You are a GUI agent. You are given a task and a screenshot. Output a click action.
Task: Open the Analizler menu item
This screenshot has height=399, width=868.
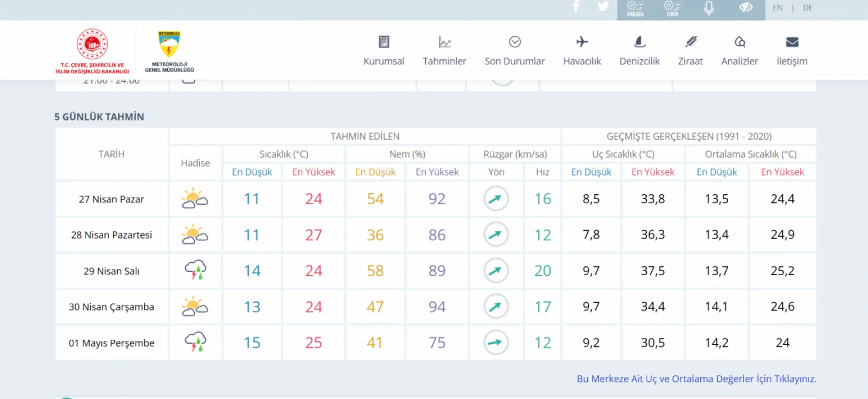[x=740, y=61]
